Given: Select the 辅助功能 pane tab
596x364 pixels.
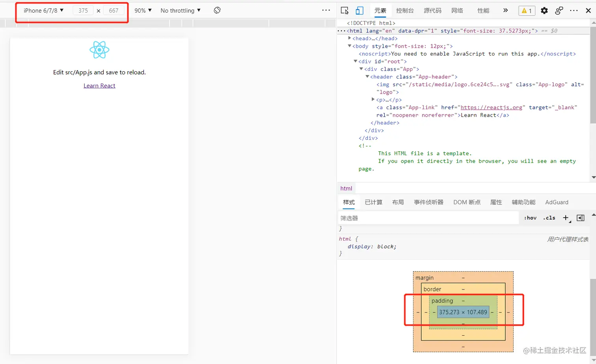Looking at the screenshot, I should coord(523,202).
